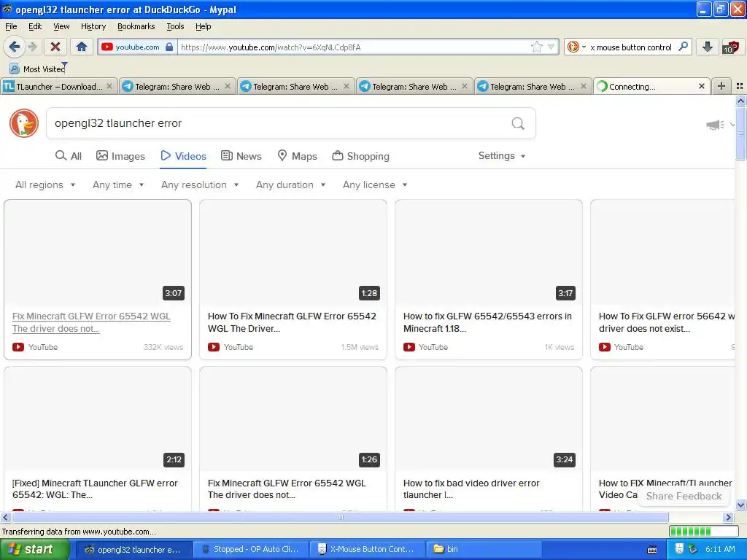The width and height of the screenshot is (747, 560).
Task: Switch to All search results
Action: pyautogui.click(x=69, y=156)
